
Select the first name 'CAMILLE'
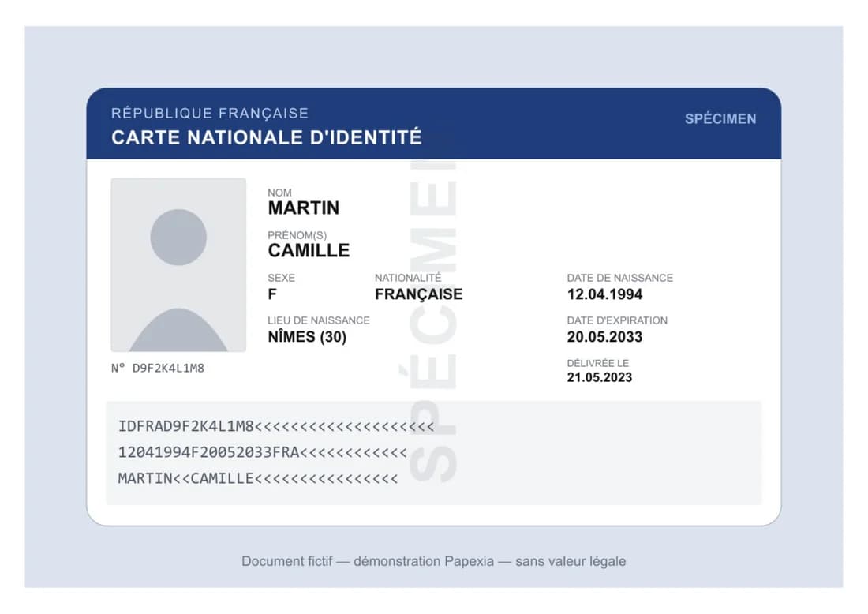click(x=309, y=251)
